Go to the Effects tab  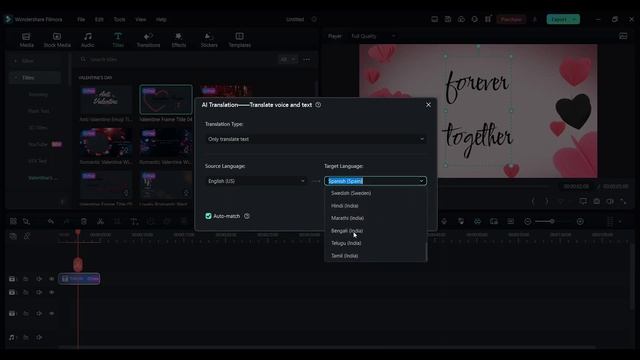click(x=179, y=40)
